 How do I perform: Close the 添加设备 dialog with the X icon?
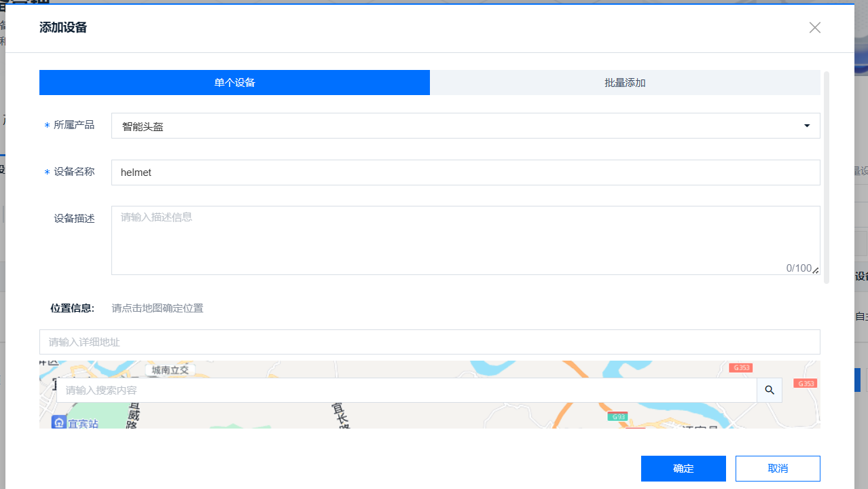(x=814, y=27)
